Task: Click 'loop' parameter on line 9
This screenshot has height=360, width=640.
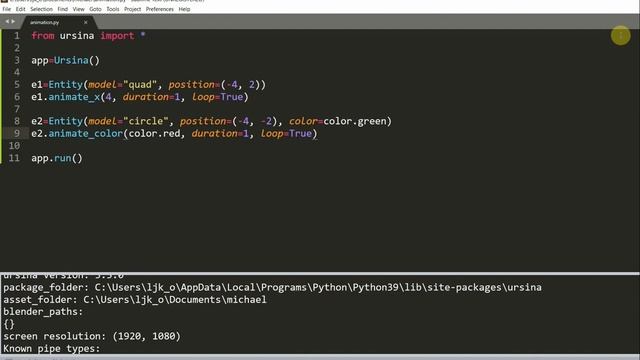Action: coord(271,133)
